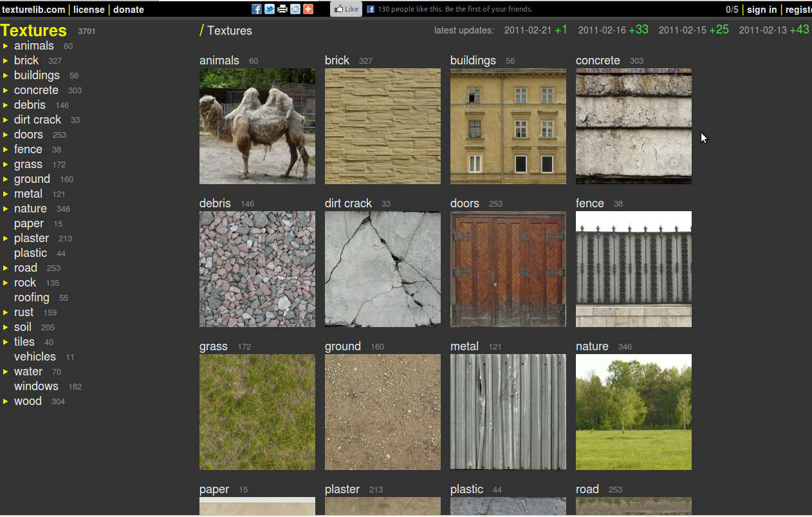Viewport: 812px width, 517px height.
Task: Open the gravel debris thumbnail
Action: tap(257, 269)
